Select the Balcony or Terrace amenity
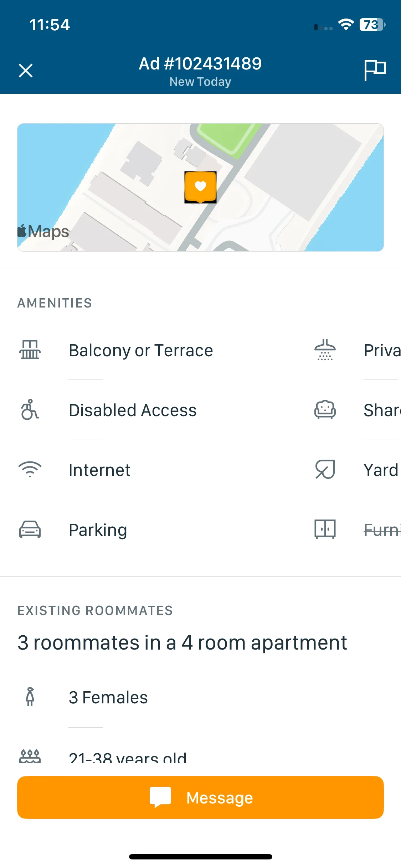 [141, 351]
